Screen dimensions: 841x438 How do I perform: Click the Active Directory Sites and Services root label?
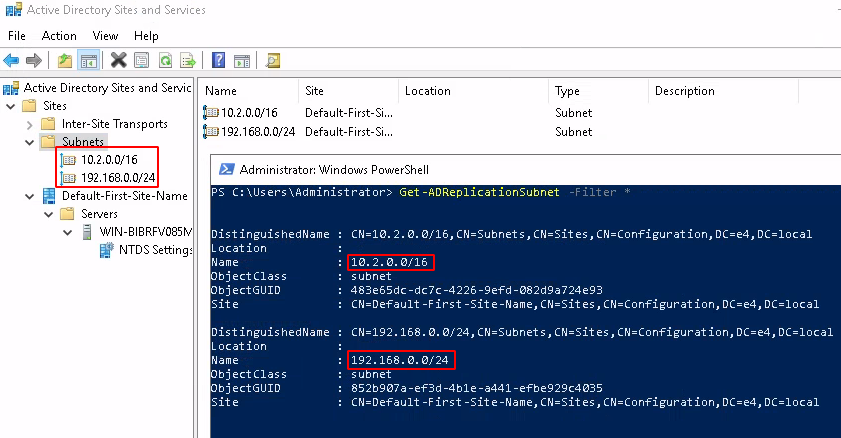click(x=107, y=88)
